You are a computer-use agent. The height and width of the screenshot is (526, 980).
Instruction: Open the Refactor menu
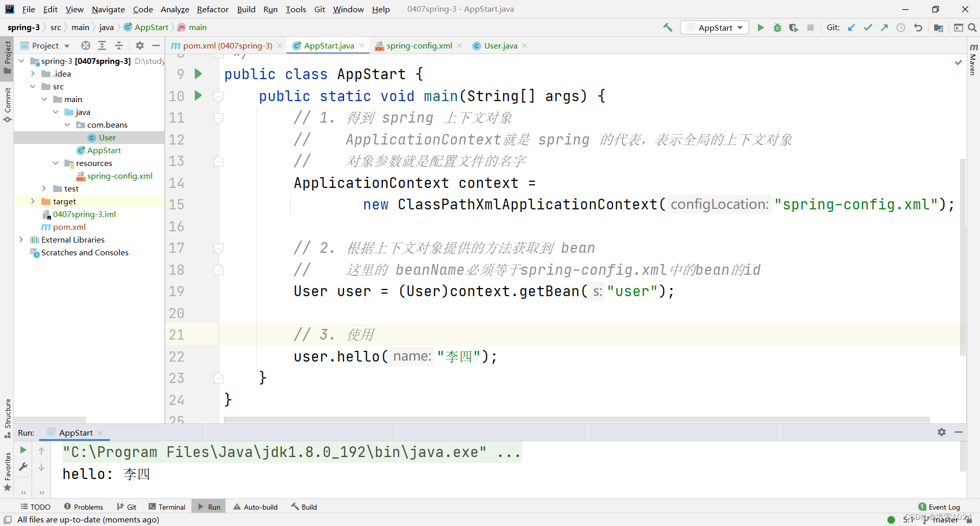[213, 9]
